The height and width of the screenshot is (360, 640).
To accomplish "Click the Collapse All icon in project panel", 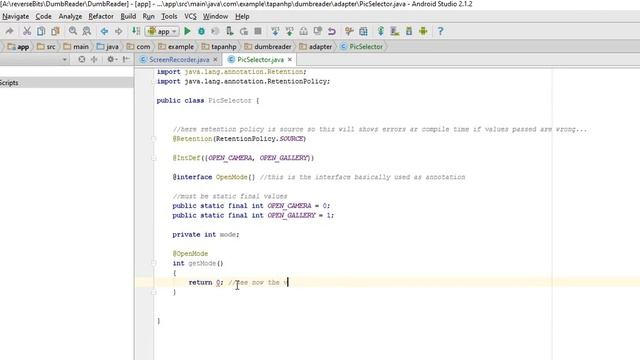I will click(x=94, y=60).
